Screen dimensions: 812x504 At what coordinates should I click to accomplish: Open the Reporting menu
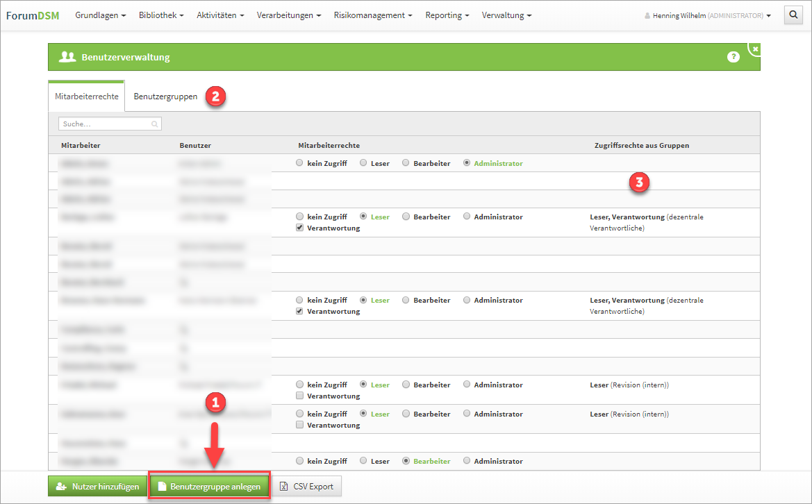click(x=447, y=15)
